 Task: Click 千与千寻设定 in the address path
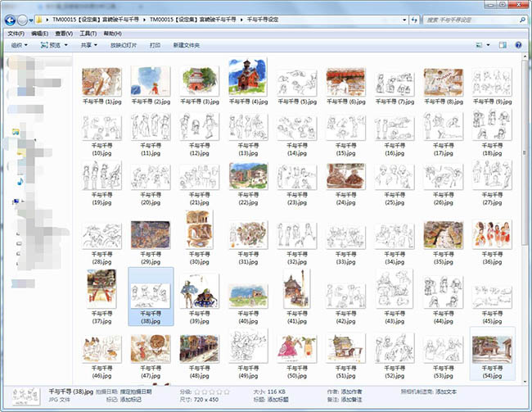(x=262, y=20)
